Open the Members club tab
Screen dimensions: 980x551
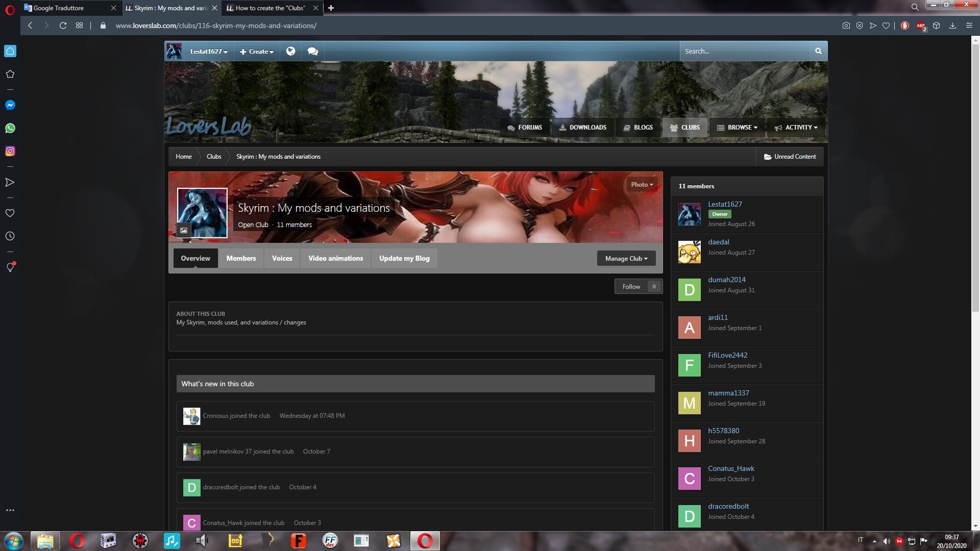pos(241,258)
